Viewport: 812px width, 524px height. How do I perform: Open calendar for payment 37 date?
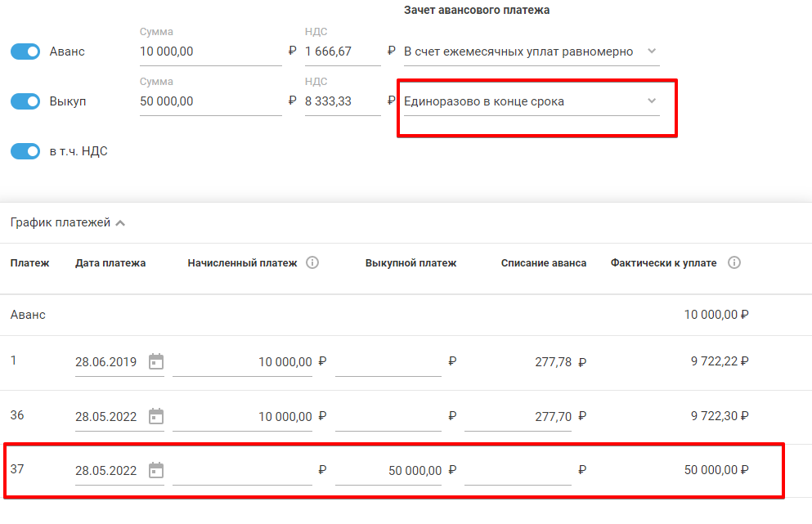[156, 471]
